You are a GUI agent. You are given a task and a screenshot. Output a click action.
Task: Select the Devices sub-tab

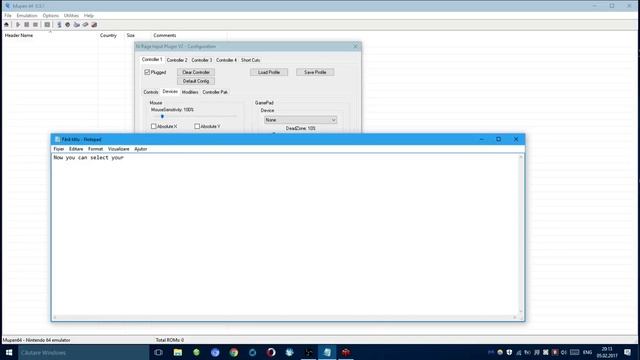click(x=170, y=91)
